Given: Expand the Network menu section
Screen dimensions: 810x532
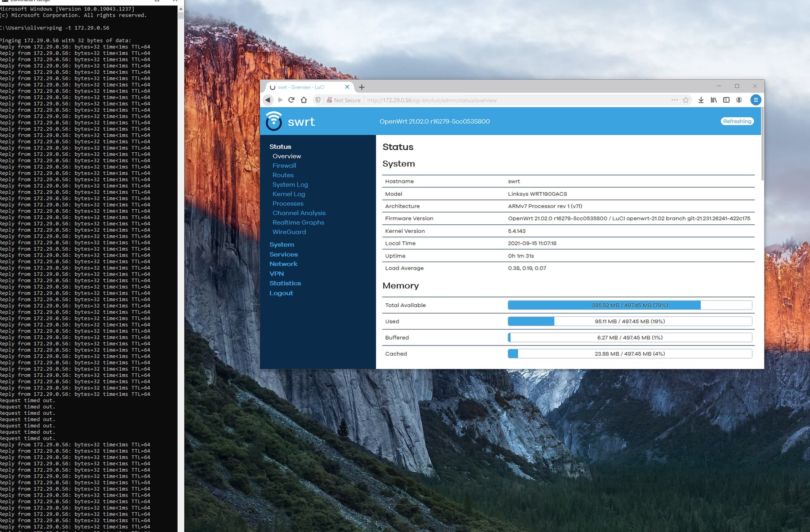Looking at the screenshot, I should [283, 264].
